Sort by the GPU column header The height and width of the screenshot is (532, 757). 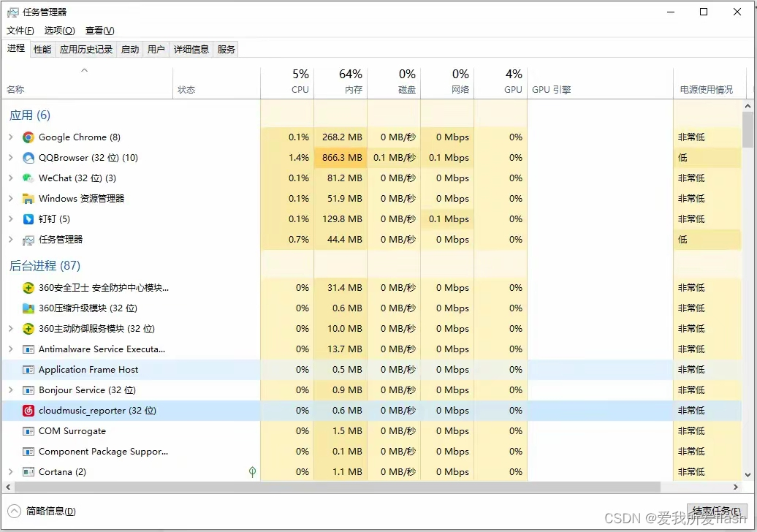click(x=501, y=83)
